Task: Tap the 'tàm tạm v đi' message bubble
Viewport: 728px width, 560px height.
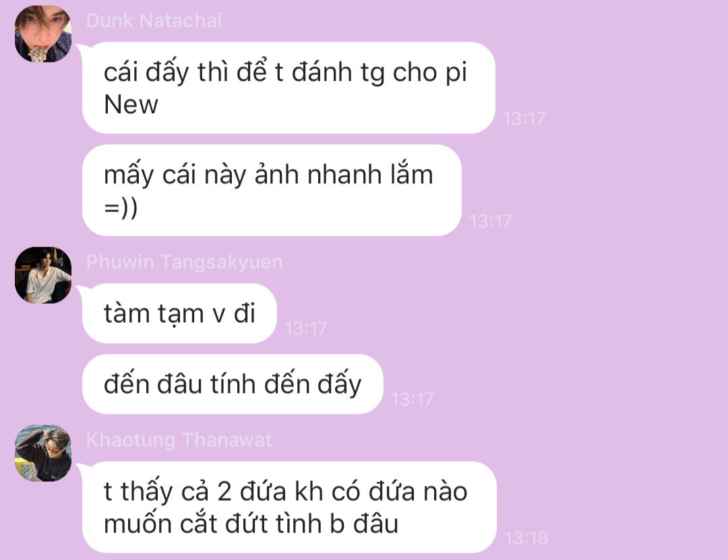Action: point(179,313)
